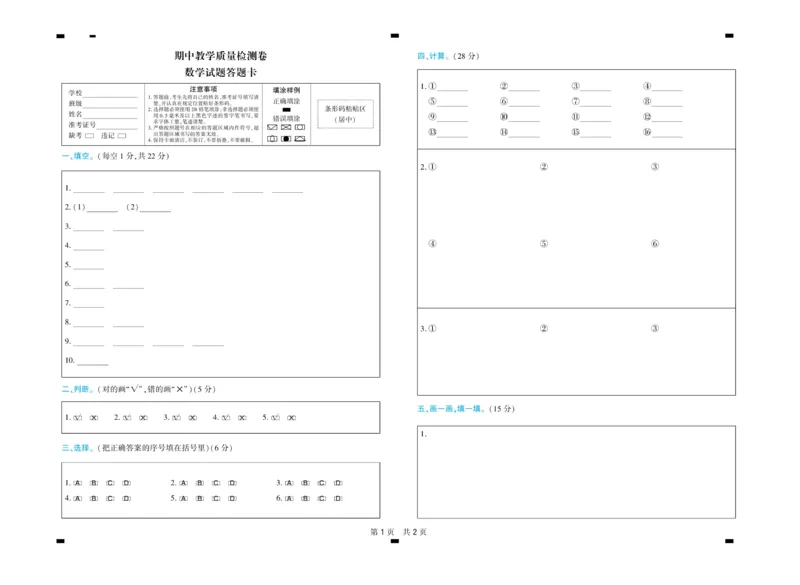Click the 准考证号 blank line
The image size is (800, 585).
[x=116, y=128]
